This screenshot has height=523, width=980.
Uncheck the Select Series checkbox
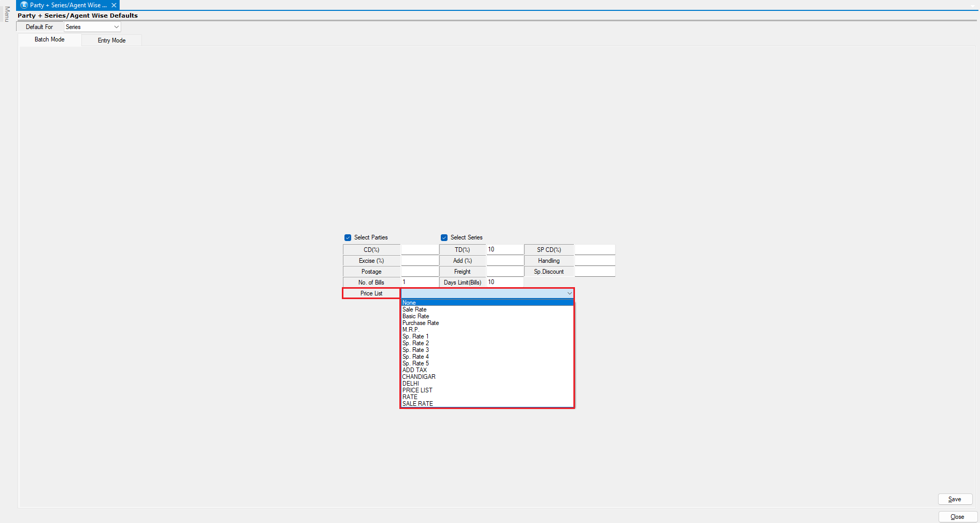click(444, 238)
